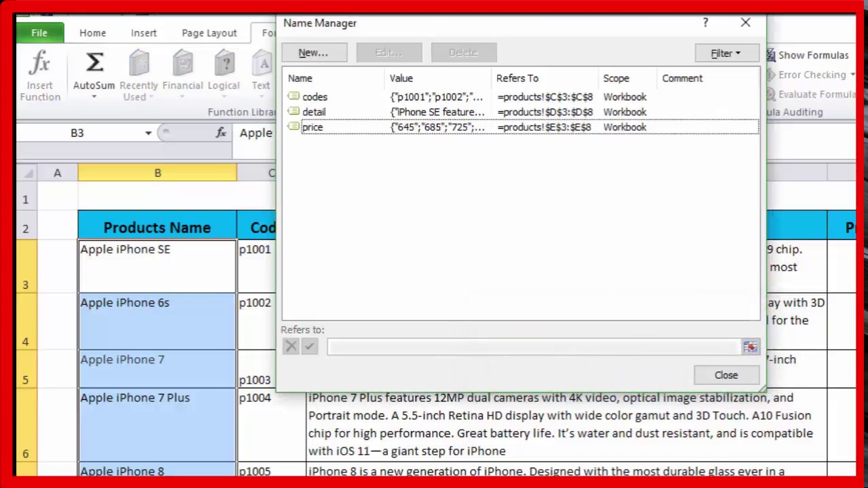Open the AutoSum sigma button
Image resolution: width=868 pixels, height=488 pixels.
pos(94,63)
